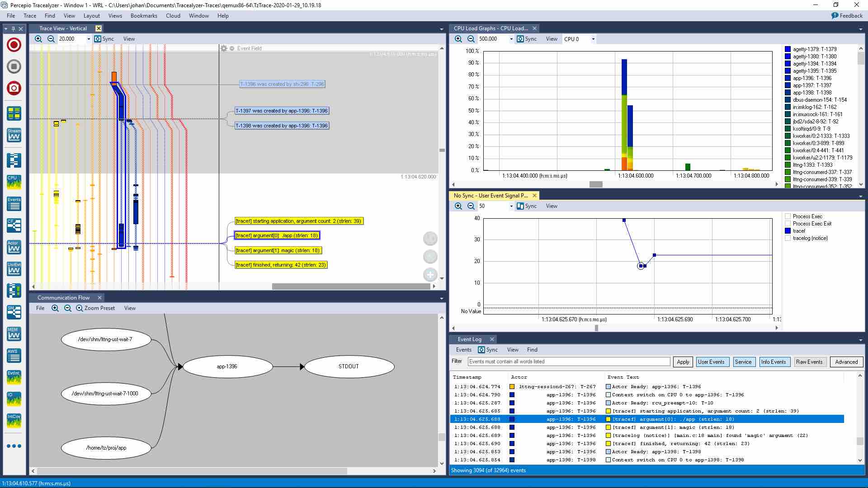
Task: Open the CPU 0 dropdown
Action: pos(593,39)
